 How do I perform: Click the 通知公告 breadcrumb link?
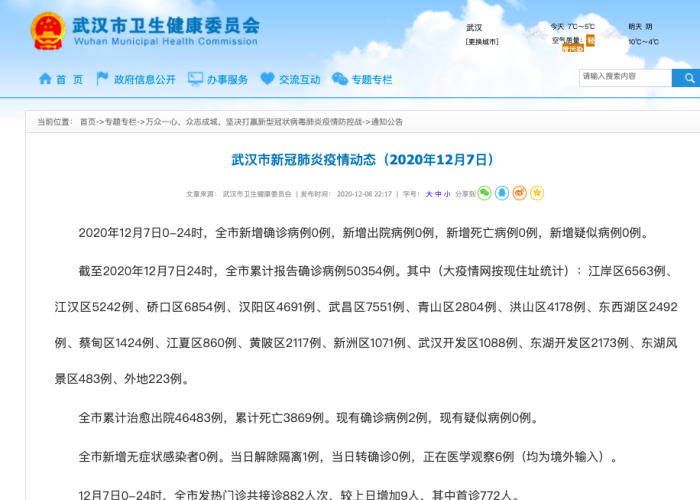coord(387,122)
